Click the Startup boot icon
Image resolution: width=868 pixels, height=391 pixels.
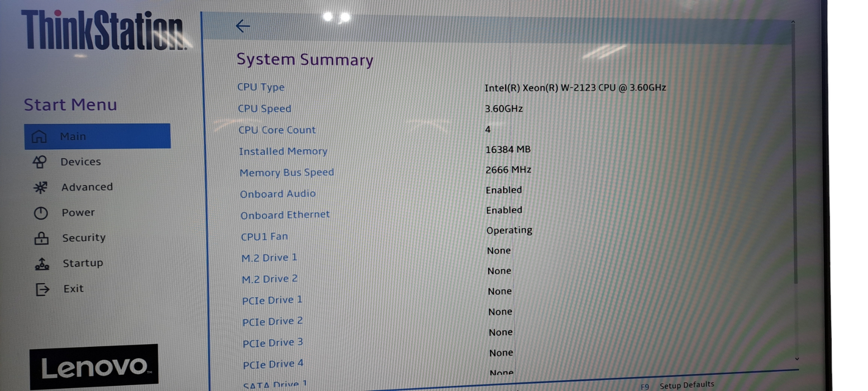[x=42, y=264]
